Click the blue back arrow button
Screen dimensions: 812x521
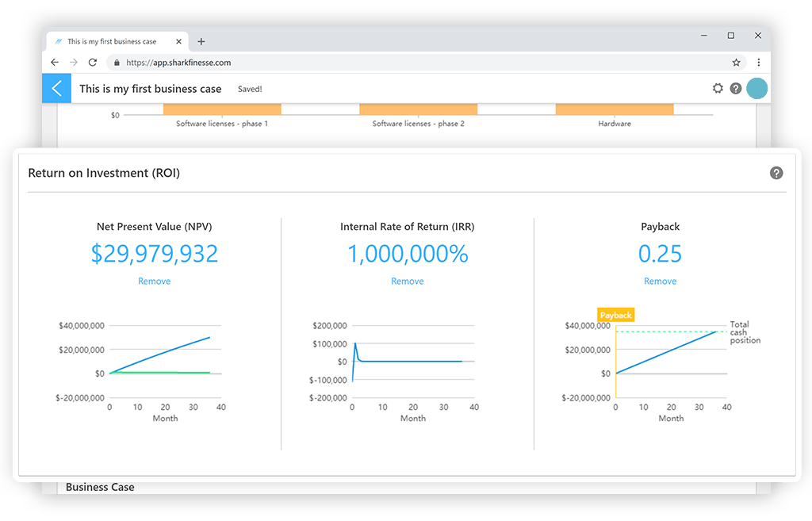point(56,89)
